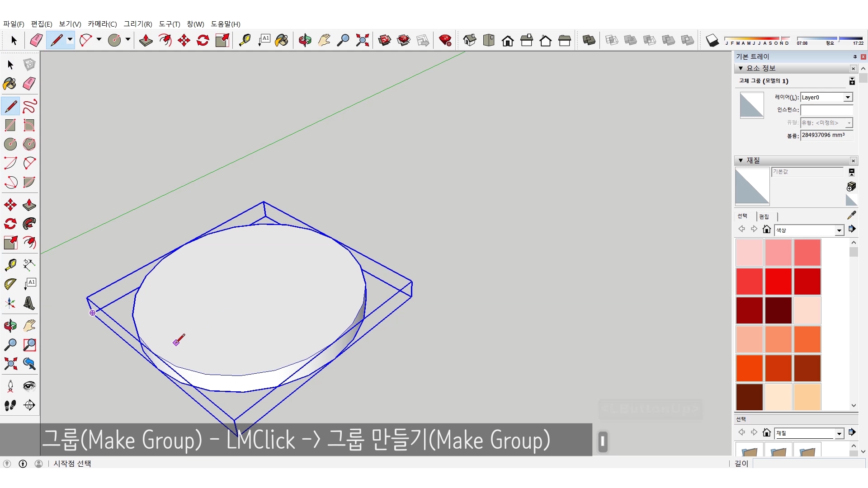Click the materials home button

(766, 230)
